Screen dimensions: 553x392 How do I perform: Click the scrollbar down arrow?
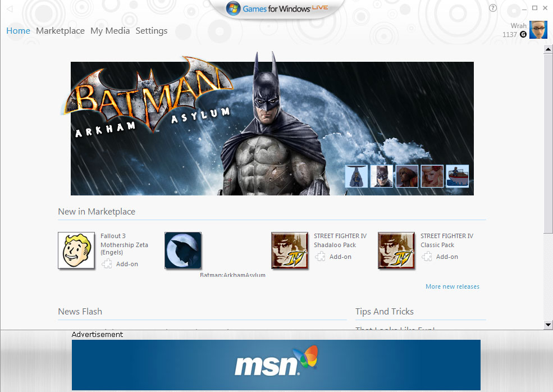[x=548, y=325]
